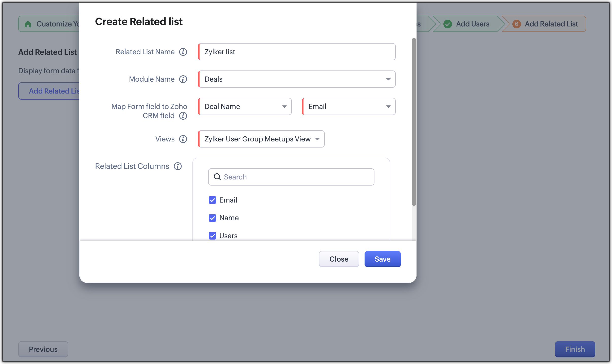Click magnifier icon in columns search box
The image size is (612, 364).
217,177
